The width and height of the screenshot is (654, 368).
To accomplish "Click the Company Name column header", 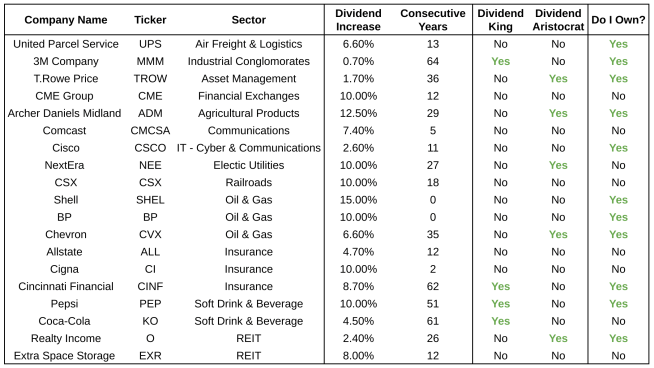I will [66, 20].
